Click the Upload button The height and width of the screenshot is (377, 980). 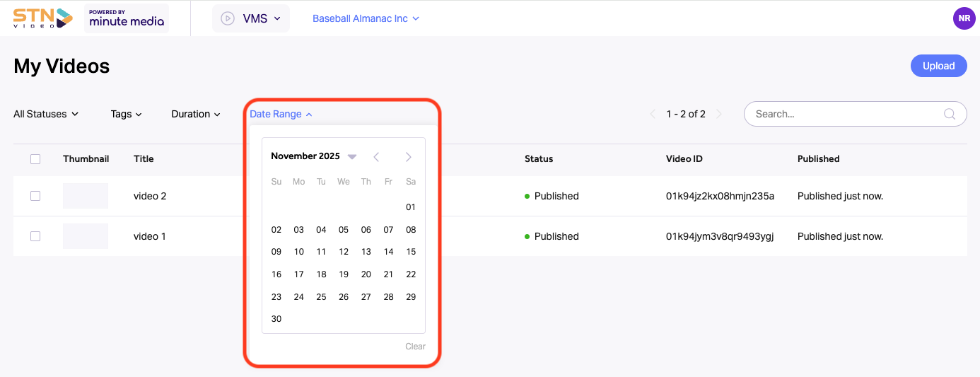point(938,66)
